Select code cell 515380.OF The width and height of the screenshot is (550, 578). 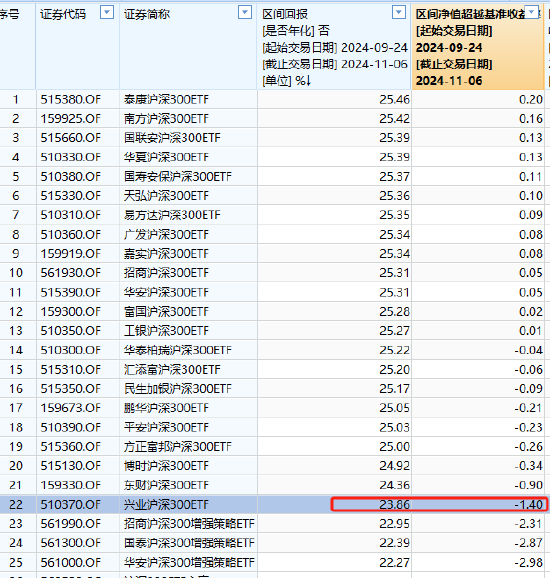point(70,100)
